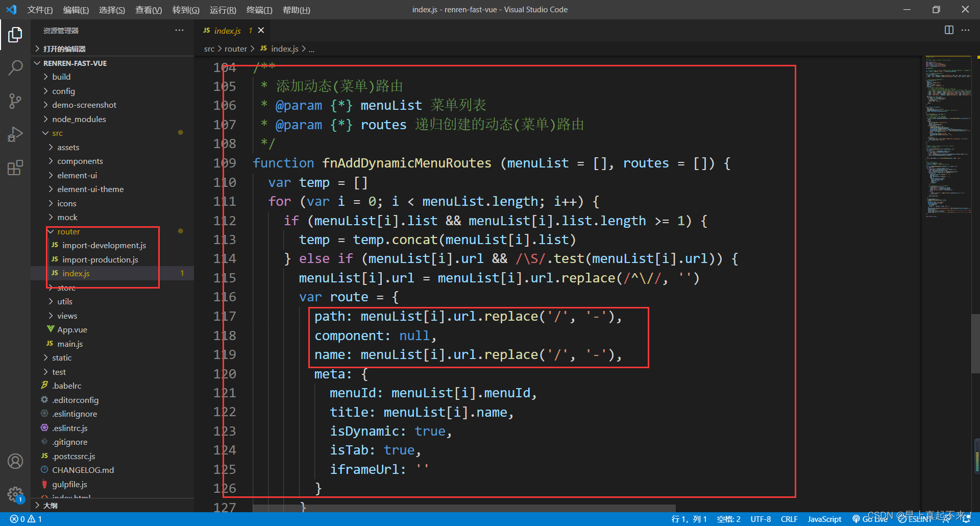Open the Manage gear settings icon
The image size is (980, 526).
click(x=15, y=494)
